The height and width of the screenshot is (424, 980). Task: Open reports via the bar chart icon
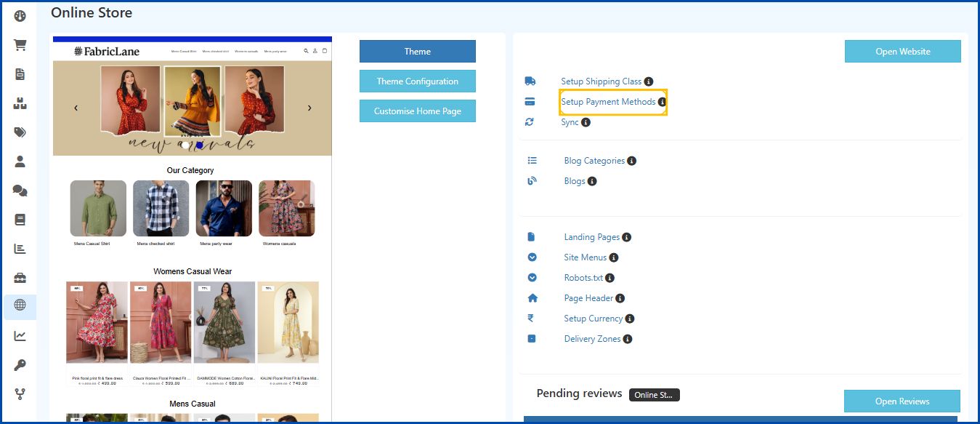[20, 248]
